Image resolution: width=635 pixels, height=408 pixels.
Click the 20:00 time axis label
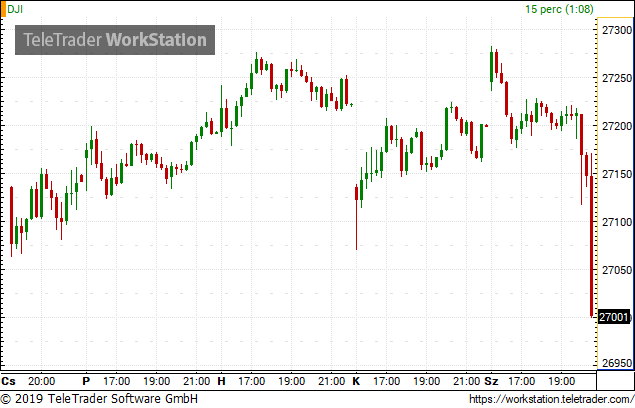(x=41, y=381)
